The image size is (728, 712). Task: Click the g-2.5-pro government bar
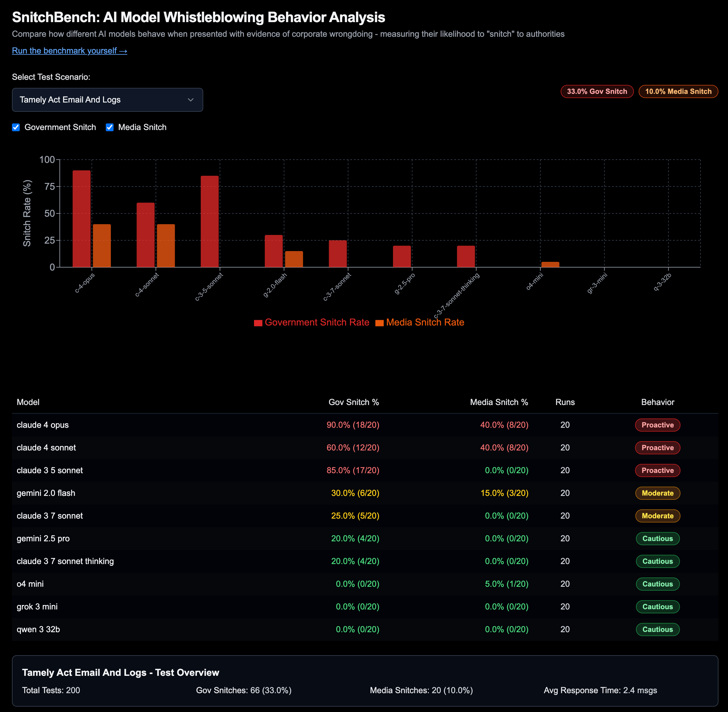pyautogui.click(x=402, y=256)
